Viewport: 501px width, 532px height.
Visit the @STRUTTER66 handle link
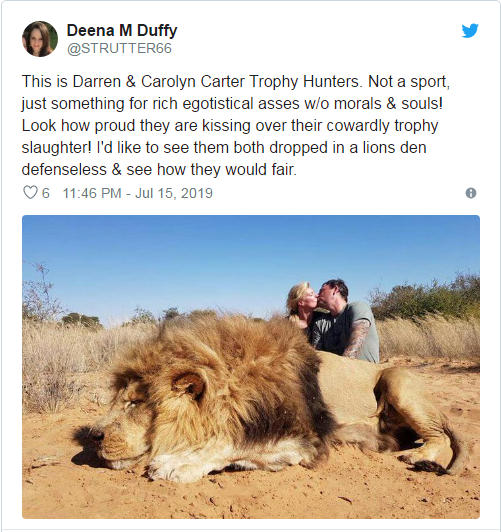(x=119, y=49)
